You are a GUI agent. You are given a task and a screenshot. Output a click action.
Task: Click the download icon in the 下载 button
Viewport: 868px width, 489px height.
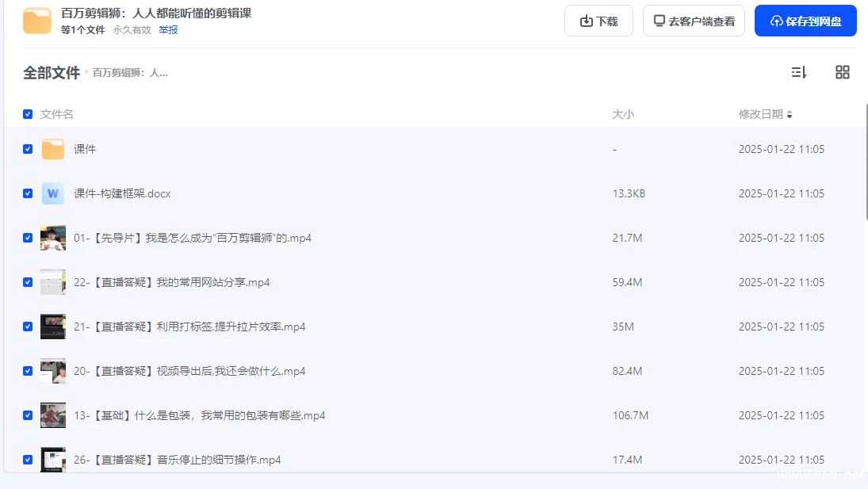tap(587, 21)
